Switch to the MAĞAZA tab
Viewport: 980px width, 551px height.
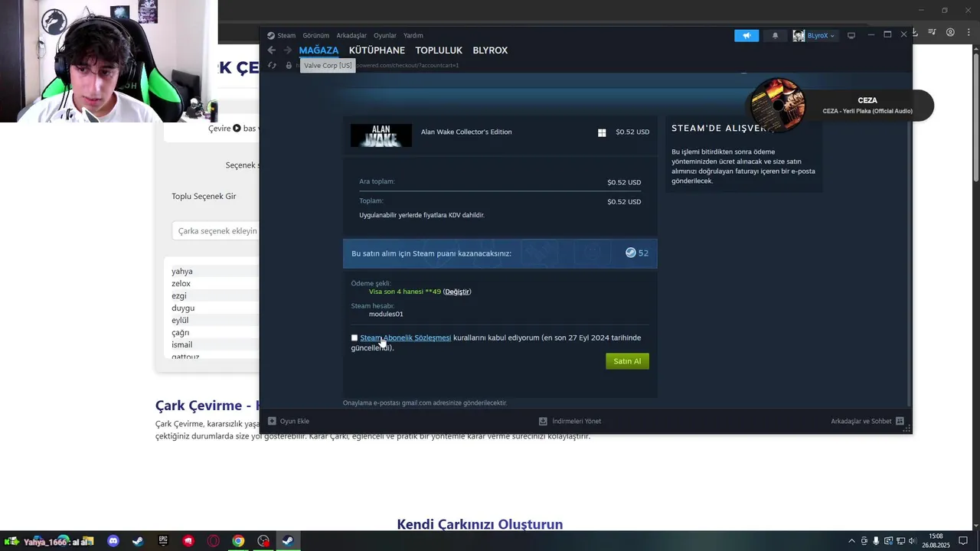[x=318, y=51]
